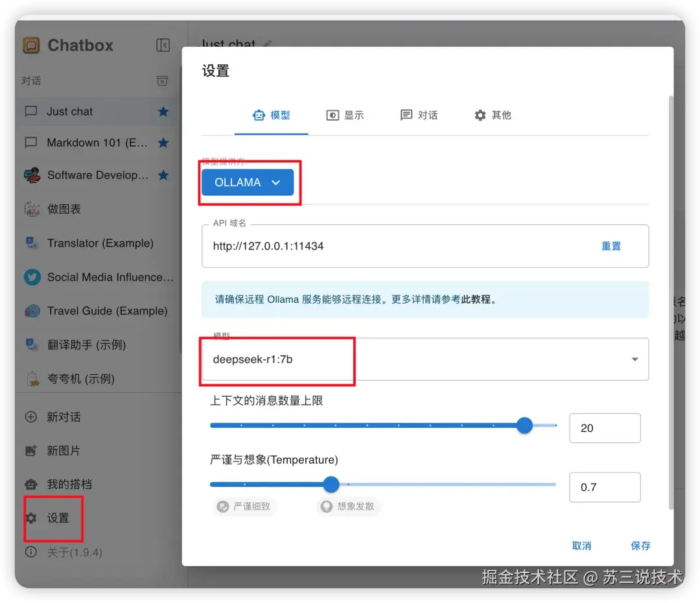Click the pencil edit icon beside Just chat title
Image resolution: width=700 pixels, height=603 pixels.
(267, 44)
